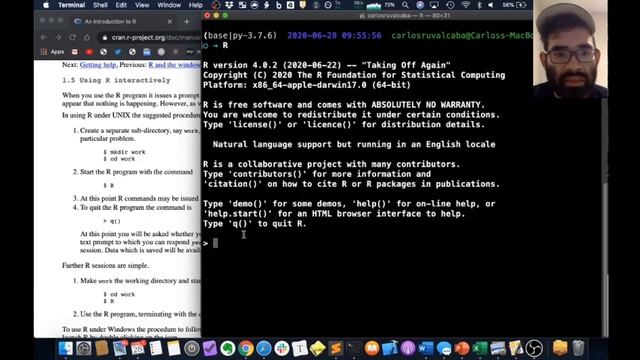
Task: Open the Bluetooth menu bar icon
Action: click(480, 5)
